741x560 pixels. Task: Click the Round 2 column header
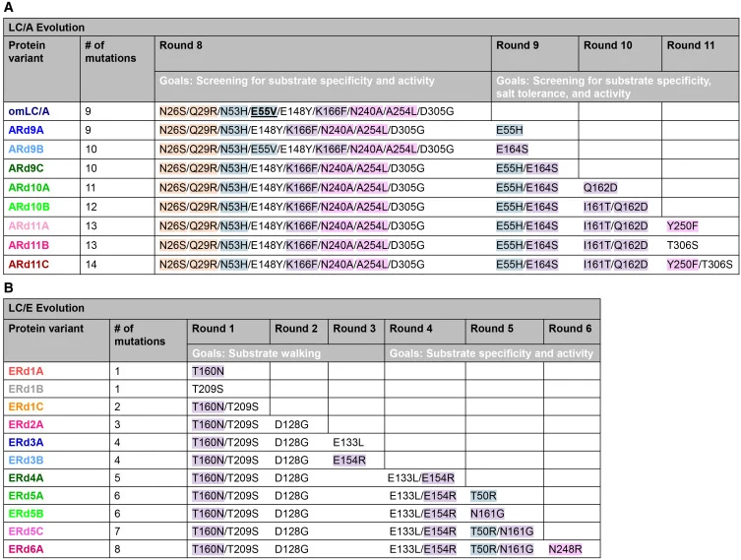(296, 329)
